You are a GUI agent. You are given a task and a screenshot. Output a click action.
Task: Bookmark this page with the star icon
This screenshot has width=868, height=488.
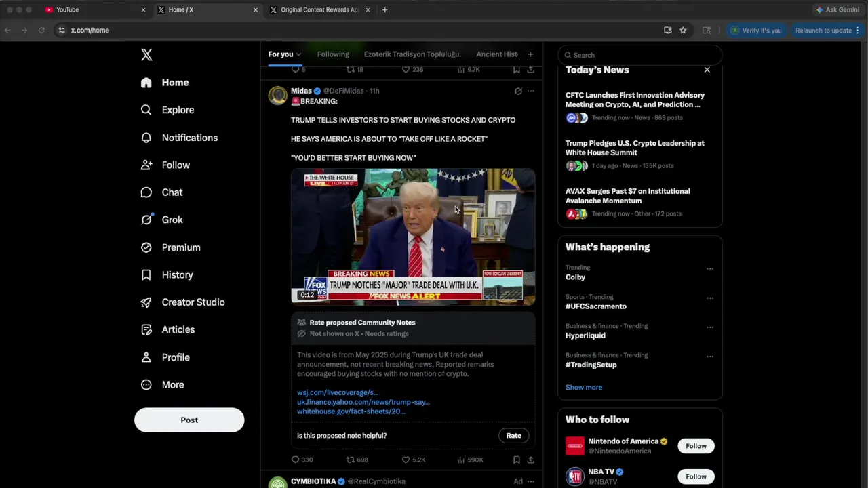[683, 30]
